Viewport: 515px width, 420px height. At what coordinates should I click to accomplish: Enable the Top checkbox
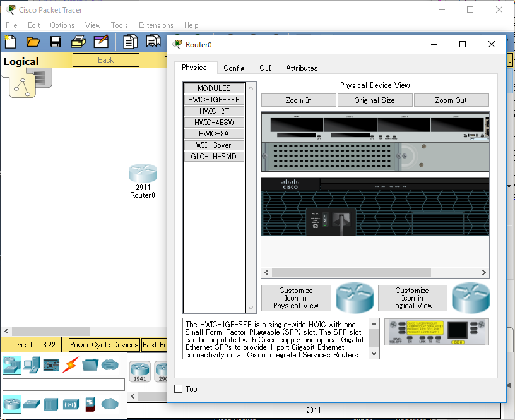pyautogui.click(x=179, y=389)
